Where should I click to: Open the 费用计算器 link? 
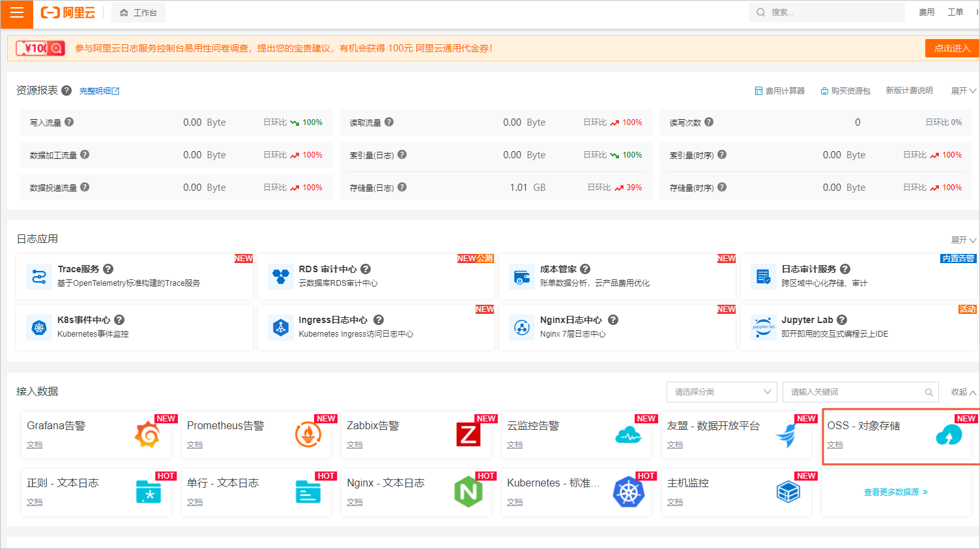[x=780, y=91]
